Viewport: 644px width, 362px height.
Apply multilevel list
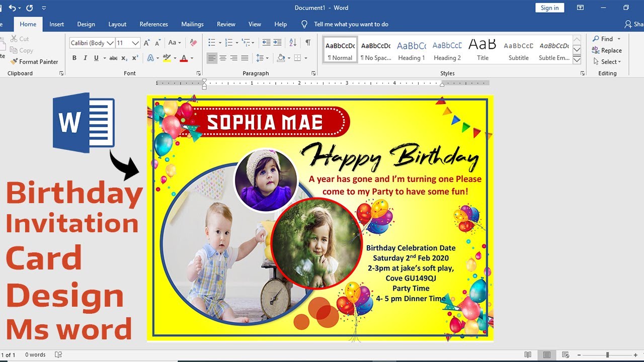(246, 43)
